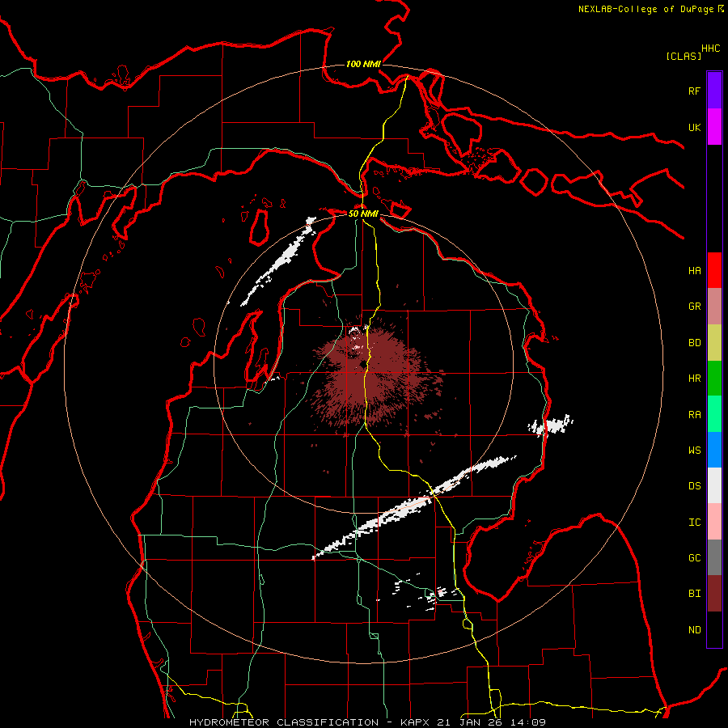Click the white snow streak over Lake Michigan
728x728 pixels.
(x=278, y=261)
